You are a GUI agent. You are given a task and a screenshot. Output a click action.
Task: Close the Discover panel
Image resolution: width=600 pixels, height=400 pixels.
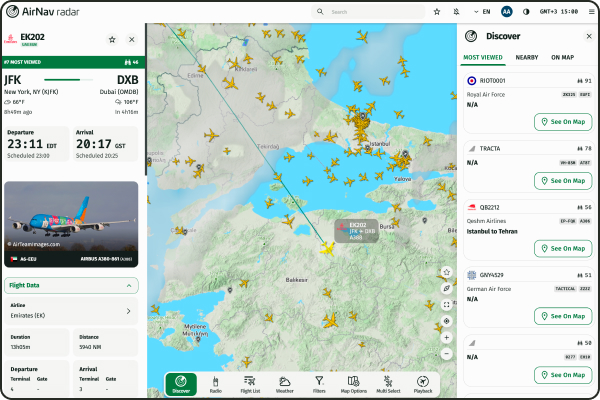click(589, 36)
